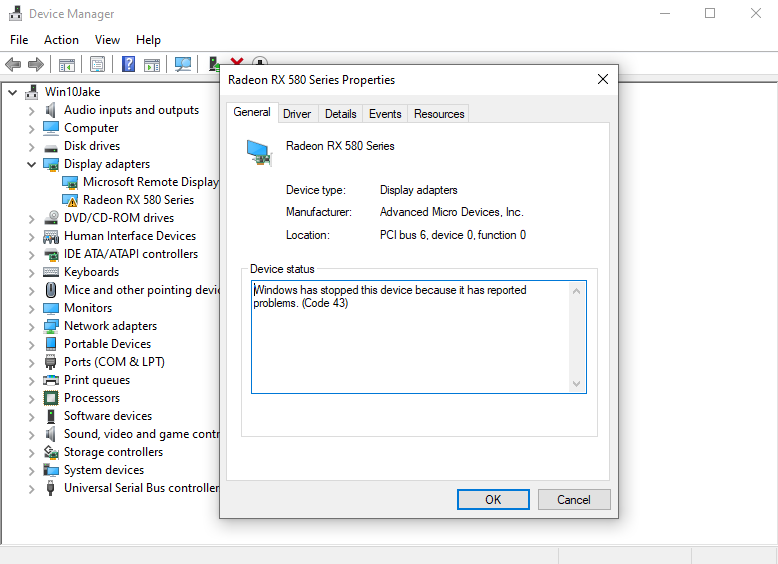Select the Software devices tree entry

pos(108,416)
